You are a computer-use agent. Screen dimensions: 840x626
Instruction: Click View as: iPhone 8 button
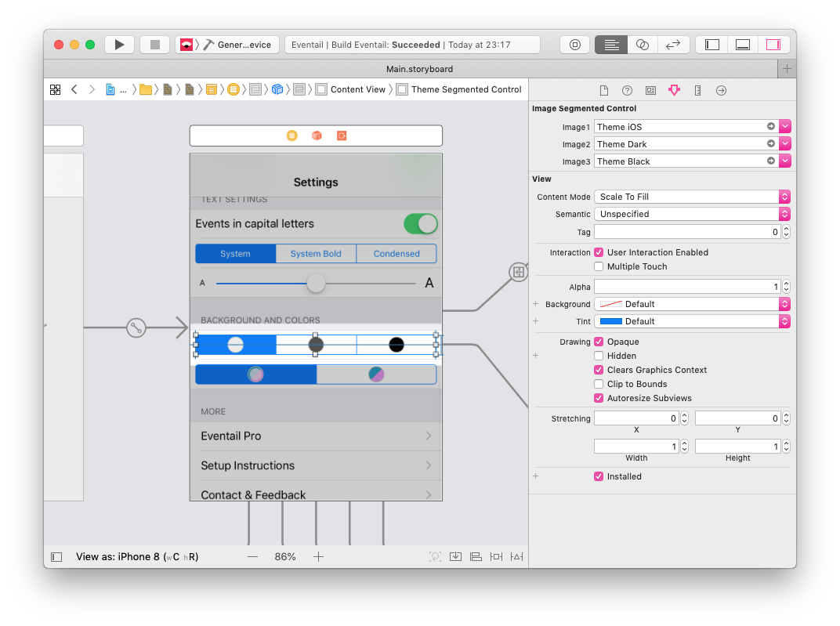137,557
